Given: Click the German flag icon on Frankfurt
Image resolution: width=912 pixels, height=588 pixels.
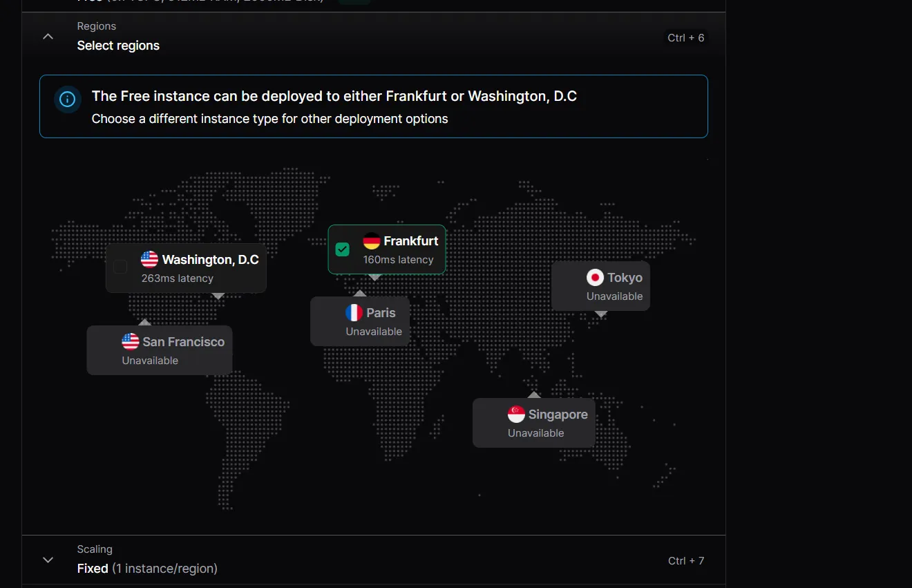Looking at the screenshot, I should point(372,241).
